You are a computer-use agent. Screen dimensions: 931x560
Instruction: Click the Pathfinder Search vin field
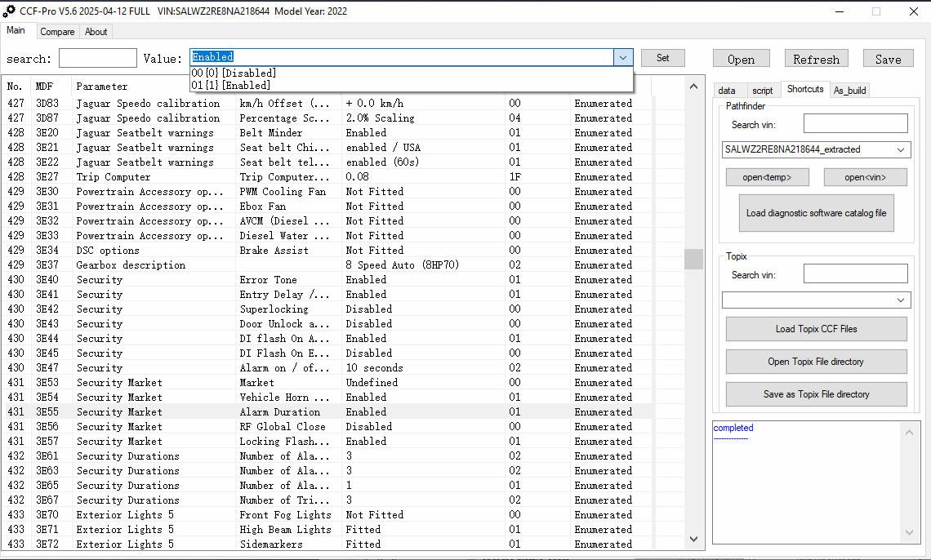[x=856, y=123]
